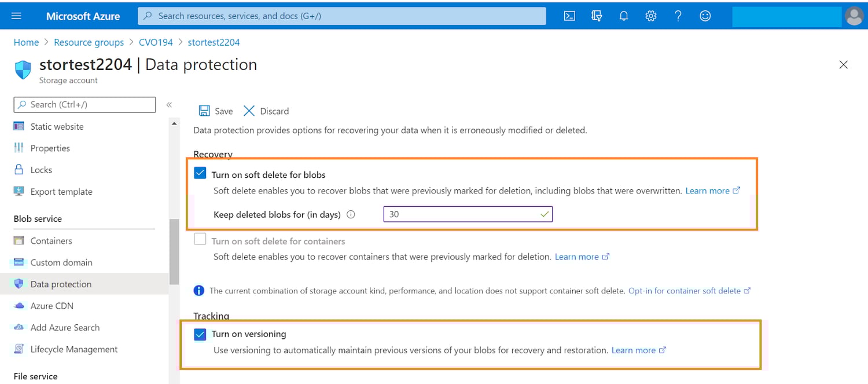Image resolution: width=868 pixels, height=384 pixels.
Task: Open the help question-mark icon
Action: point(678,16)
